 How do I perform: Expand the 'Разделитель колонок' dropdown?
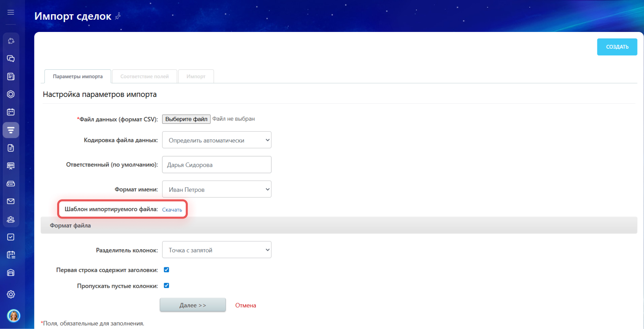tap(217, 250)
